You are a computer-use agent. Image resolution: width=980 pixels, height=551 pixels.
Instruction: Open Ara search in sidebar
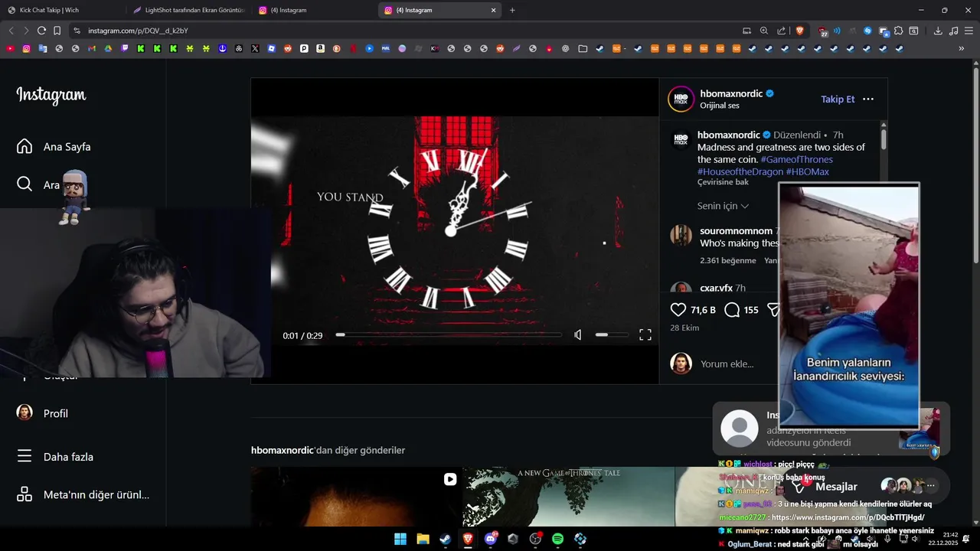(38, 184)
